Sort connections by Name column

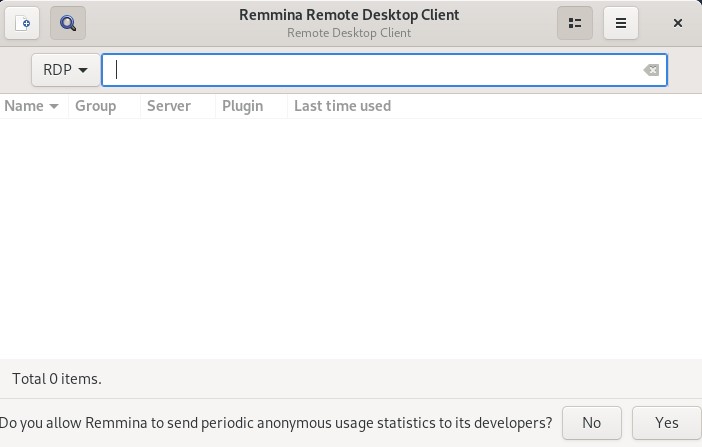[x=24, y=106]
